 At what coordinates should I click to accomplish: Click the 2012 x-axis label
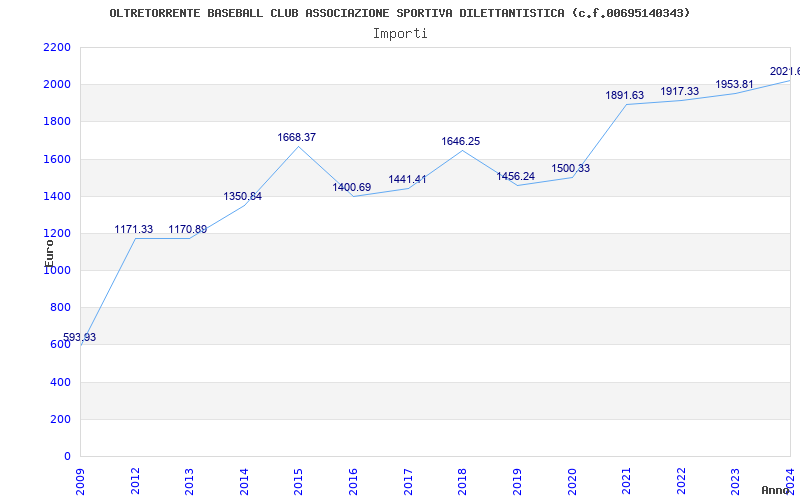pos(135,482)
